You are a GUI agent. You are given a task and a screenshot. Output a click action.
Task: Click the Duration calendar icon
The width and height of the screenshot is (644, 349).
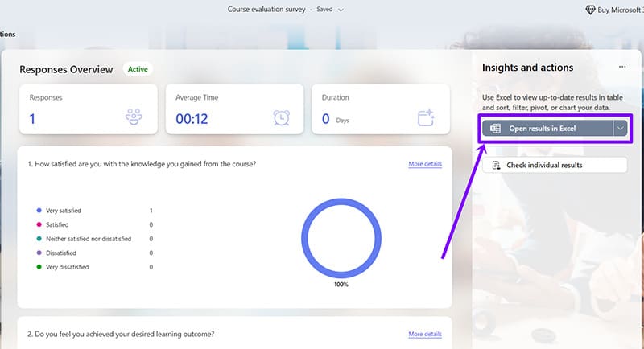[427, 117]
